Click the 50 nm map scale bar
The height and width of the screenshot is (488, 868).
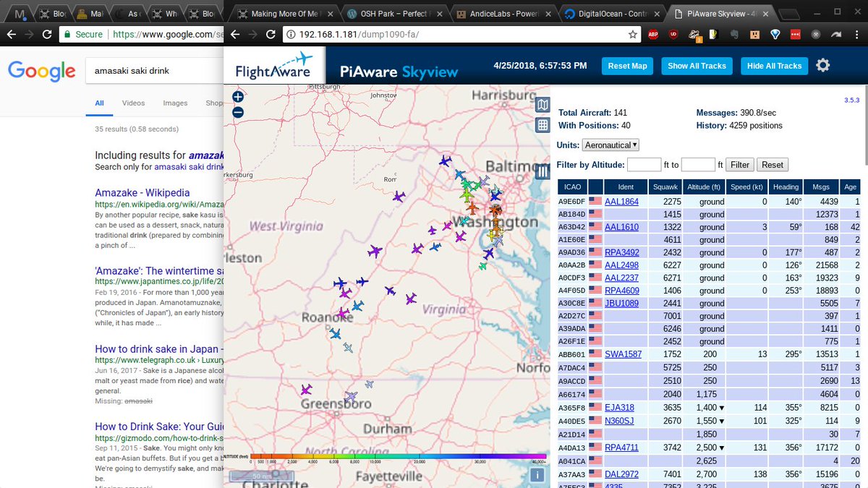click(x=262, y=476)
